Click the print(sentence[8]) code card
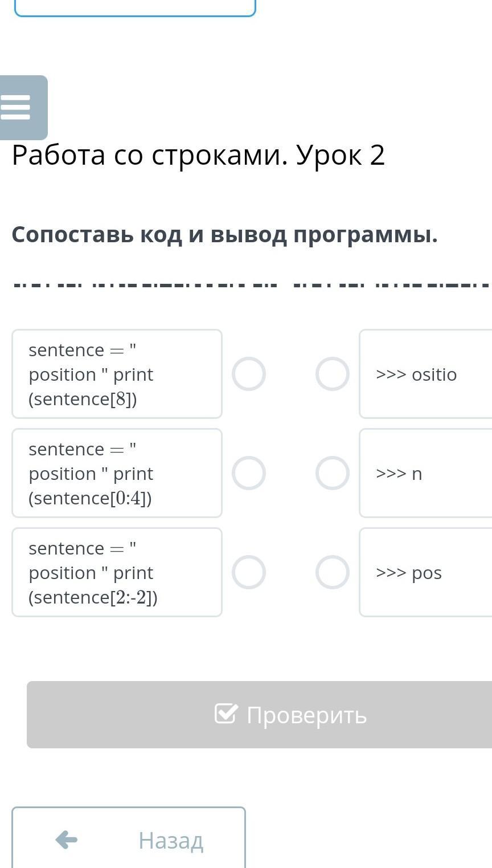Image resolution: width=492 pixels, height=868 pixels. click(x=117, y=374)
